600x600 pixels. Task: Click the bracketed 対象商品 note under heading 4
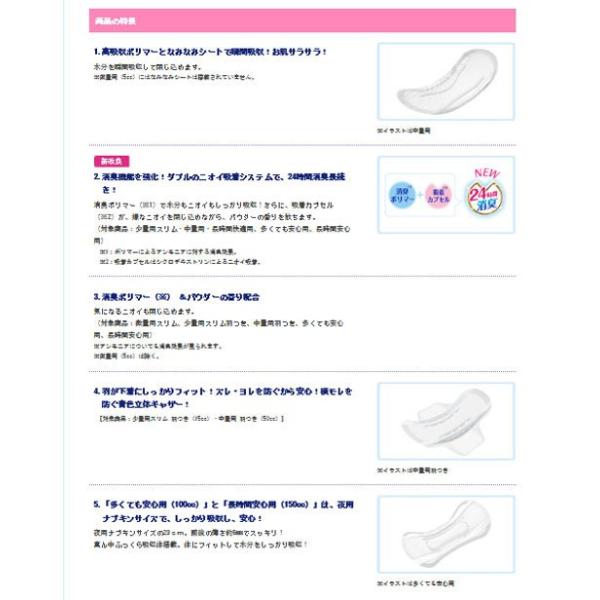191,419
